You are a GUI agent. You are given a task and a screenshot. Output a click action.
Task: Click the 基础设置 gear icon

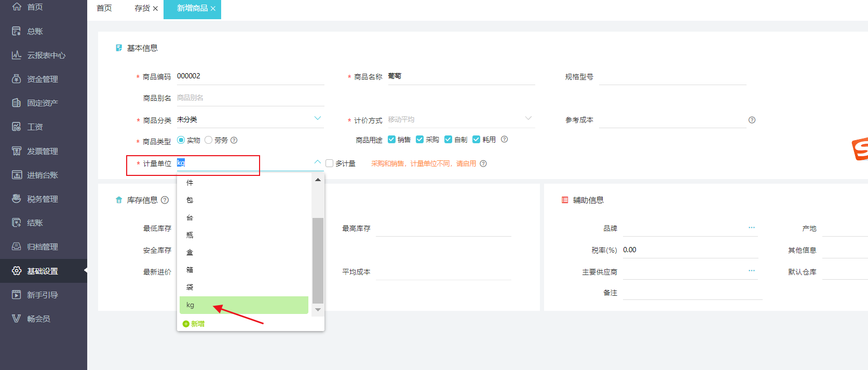click(17, 271)
